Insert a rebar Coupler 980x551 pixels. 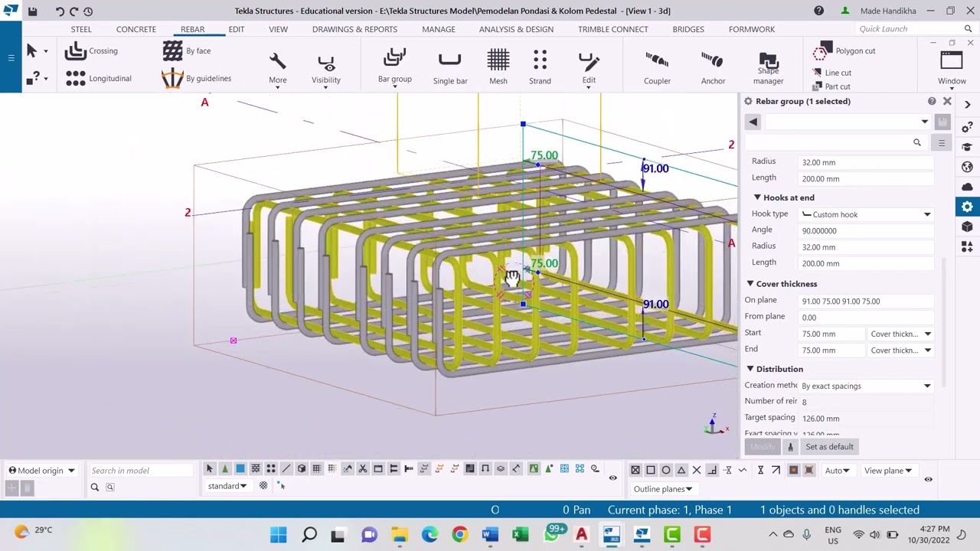[x=657, y=67]
